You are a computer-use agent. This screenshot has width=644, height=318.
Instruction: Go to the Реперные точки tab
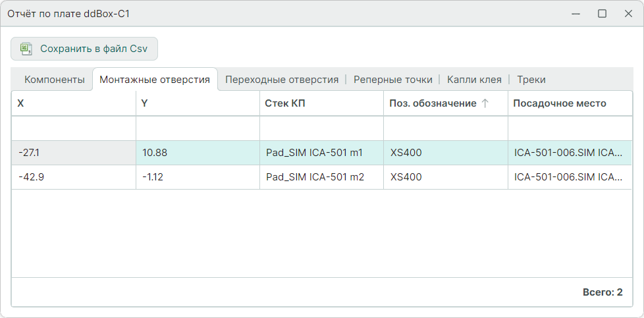coord(392,80)
